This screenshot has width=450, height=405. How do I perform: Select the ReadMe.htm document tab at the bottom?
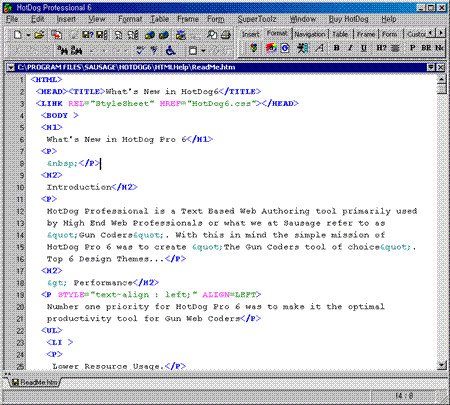(x=35, y=382)
